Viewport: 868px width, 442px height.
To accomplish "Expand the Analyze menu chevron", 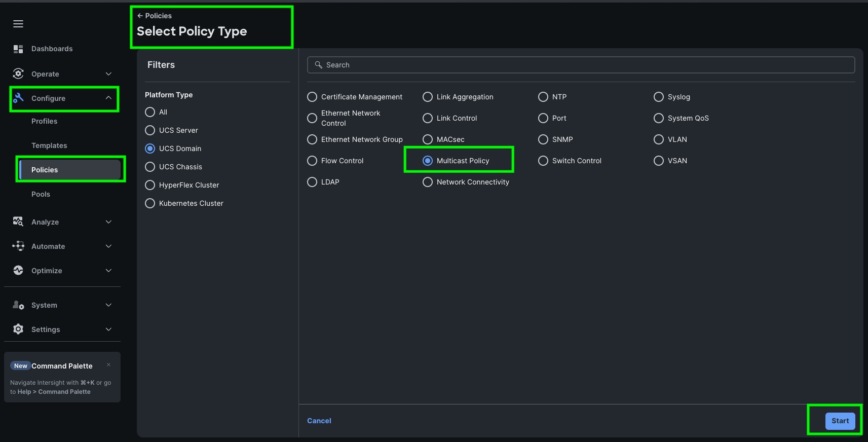I will [108, 222].
